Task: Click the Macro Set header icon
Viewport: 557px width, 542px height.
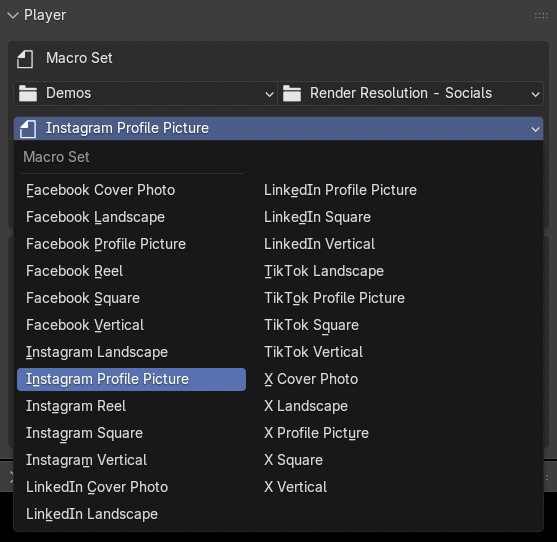Action: [25, 59]
